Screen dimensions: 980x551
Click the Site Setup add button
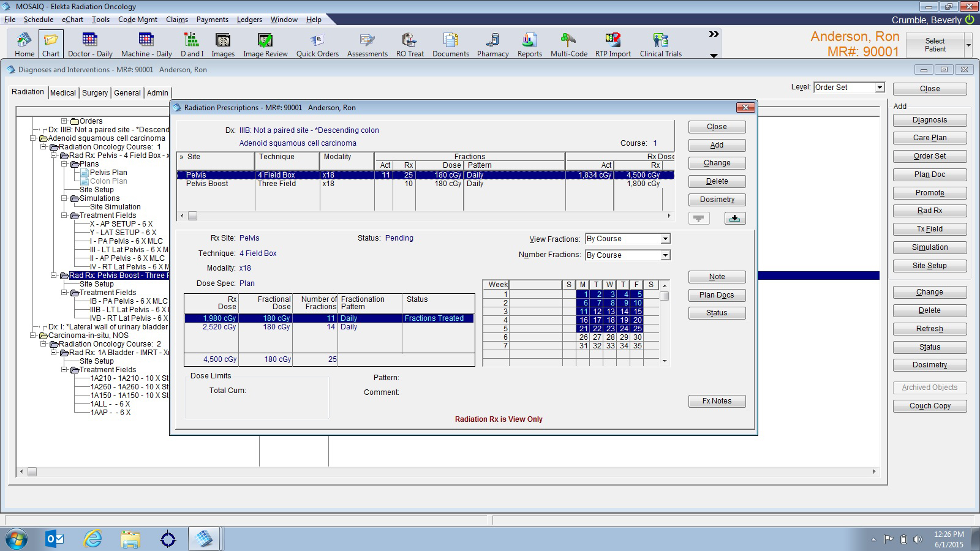click(x=930, y=266)
